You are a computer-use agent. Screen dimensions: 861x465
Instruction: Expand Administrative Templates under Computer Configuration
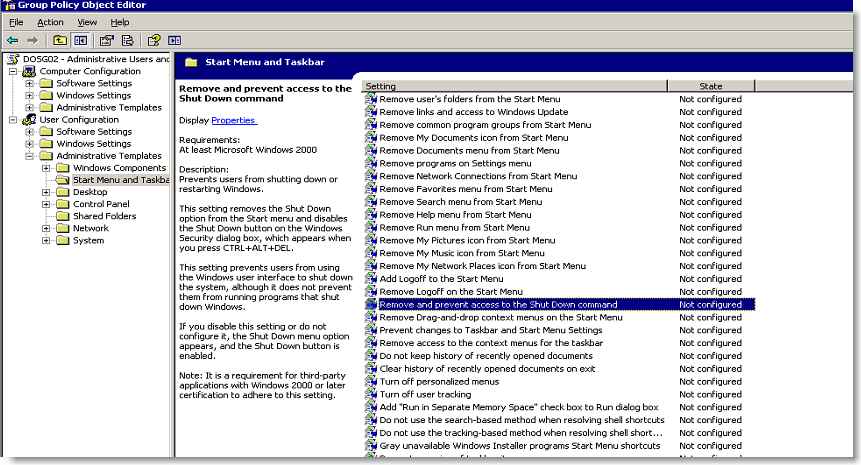[x=30, y=108]
